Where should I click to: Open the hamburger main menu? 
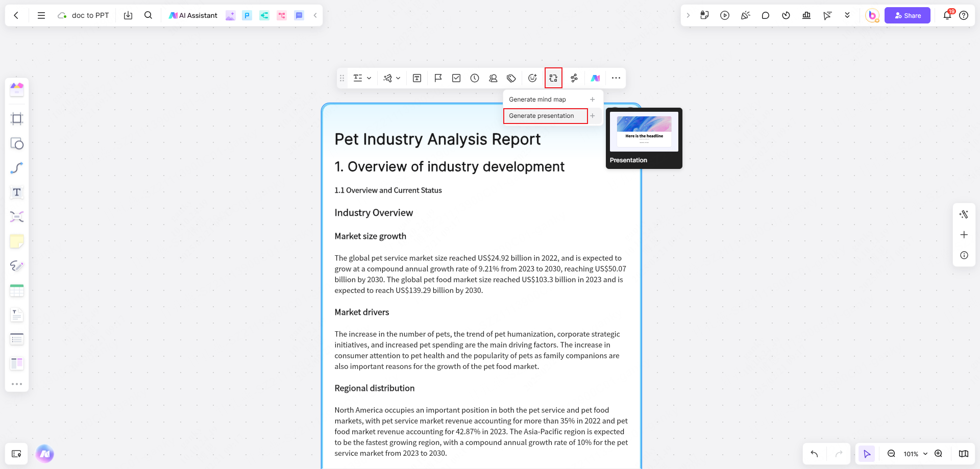pyautogui.click(x=41, y=15)
